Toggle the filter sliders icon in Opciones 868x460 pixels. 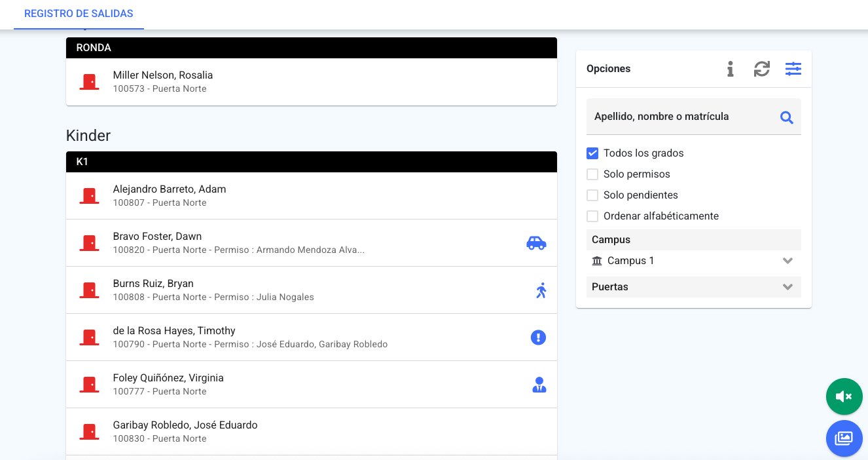pos(793,69)
